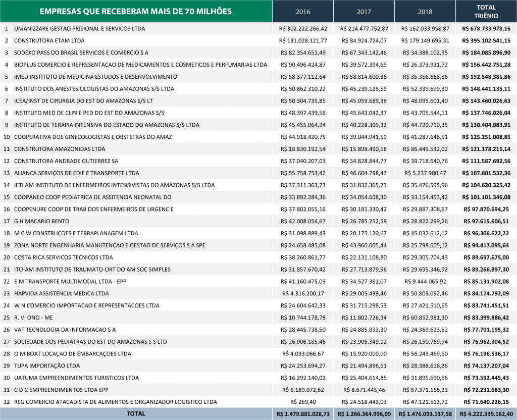Select the 2016 total R$ 1.479.881.028,73
Viewport: 517px width, 420px height.
(x=303, y=413)
